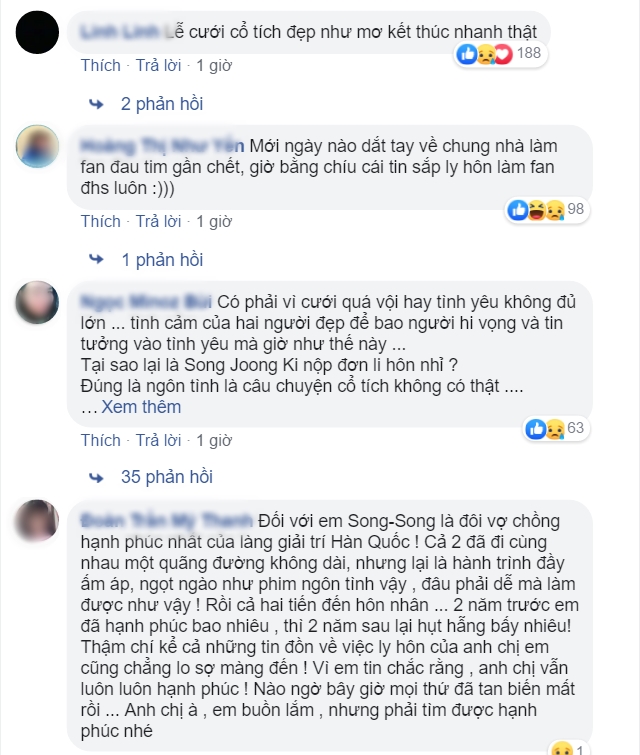Open reactions on the 98-reaction comment

547,210
